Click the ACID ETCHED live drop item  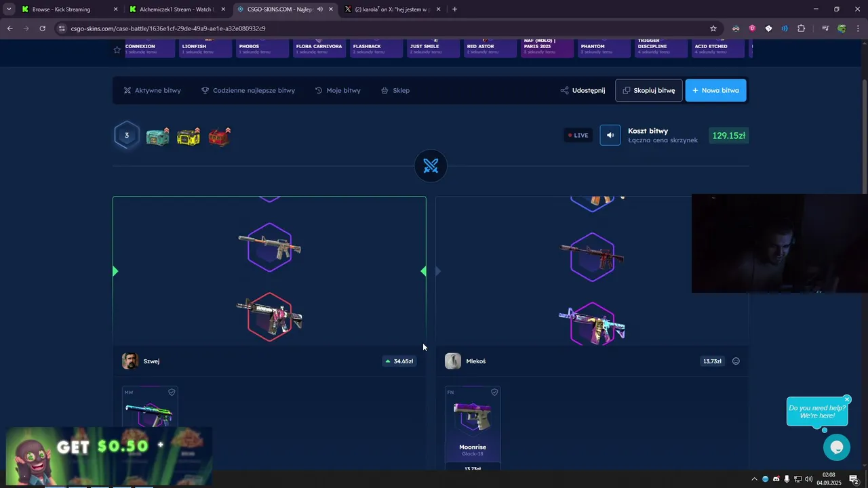(717, 48)
